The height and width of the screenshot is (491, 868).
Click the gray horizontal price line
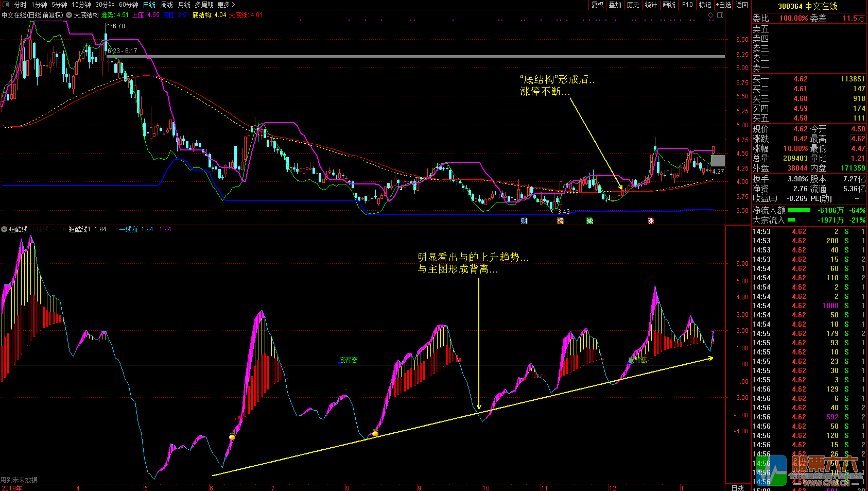(x=412, y=56)
